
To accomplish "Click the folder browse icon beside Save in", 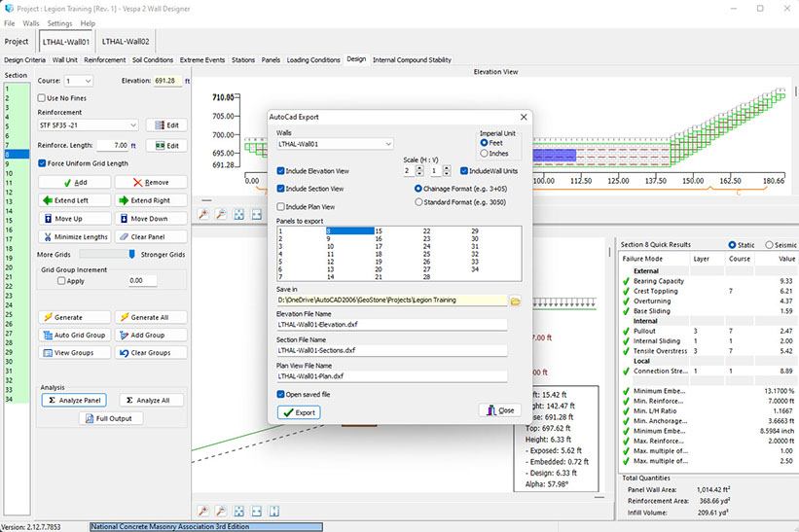I will pyautogui.click(x=516, y=301).
